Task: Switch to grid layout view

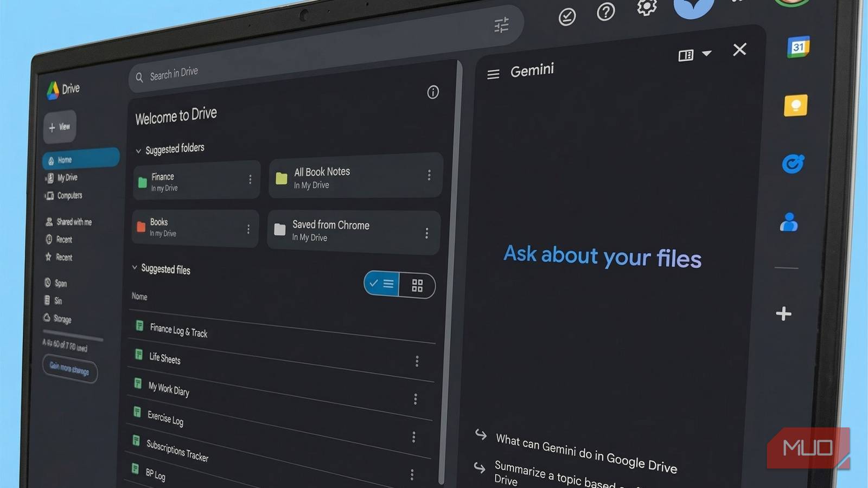Action: point(417,286)
